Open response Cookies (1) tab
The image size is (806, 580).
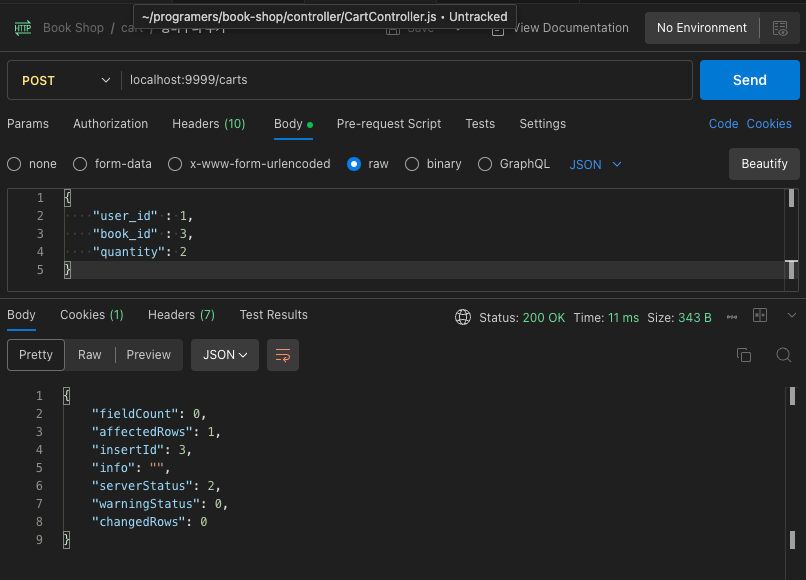pyautogui.click(x=91, y=315)
